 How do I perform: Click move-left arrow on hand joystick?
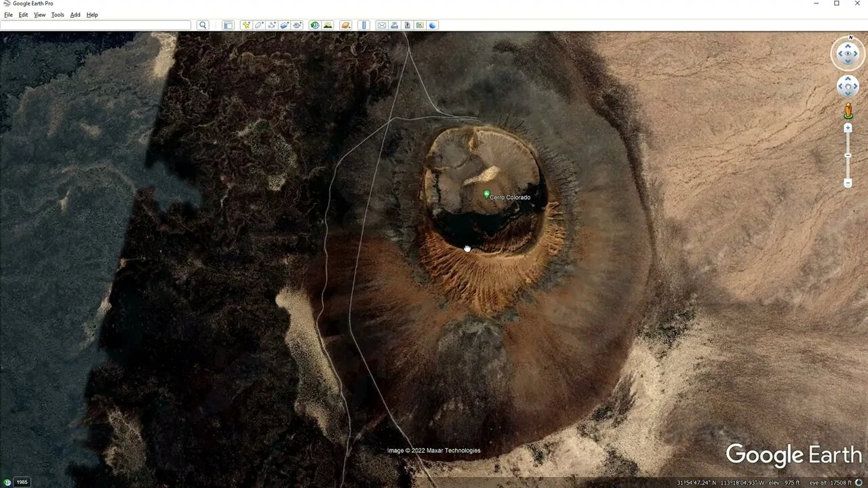840,87
